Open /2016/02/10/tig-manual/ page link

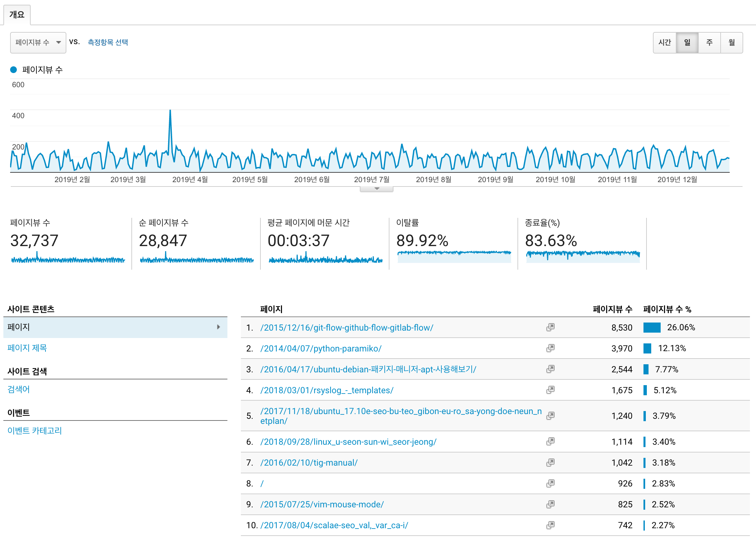(309, 463)
